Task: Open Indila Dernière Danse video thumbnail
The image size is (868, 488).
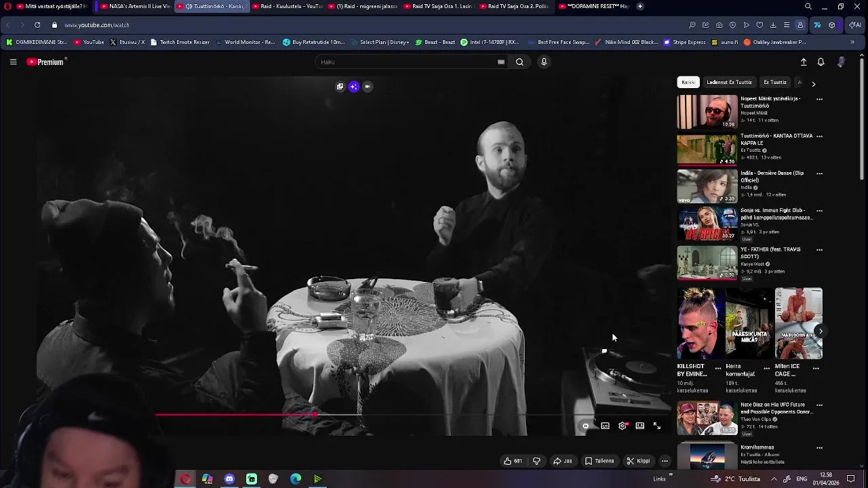Action: 707,186
